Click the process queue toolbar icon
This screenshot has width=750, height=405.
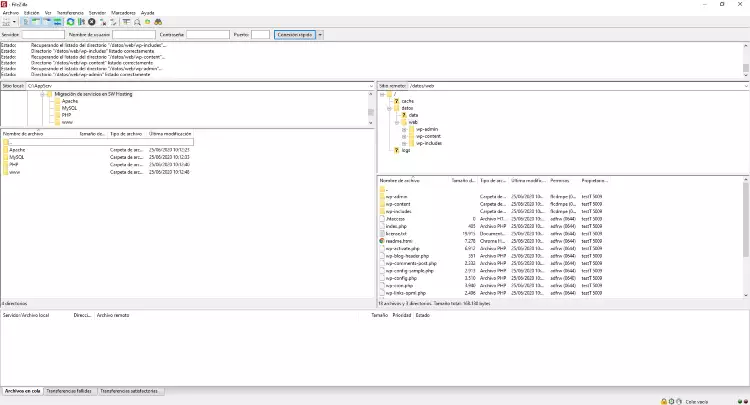[x=81, y=21]
